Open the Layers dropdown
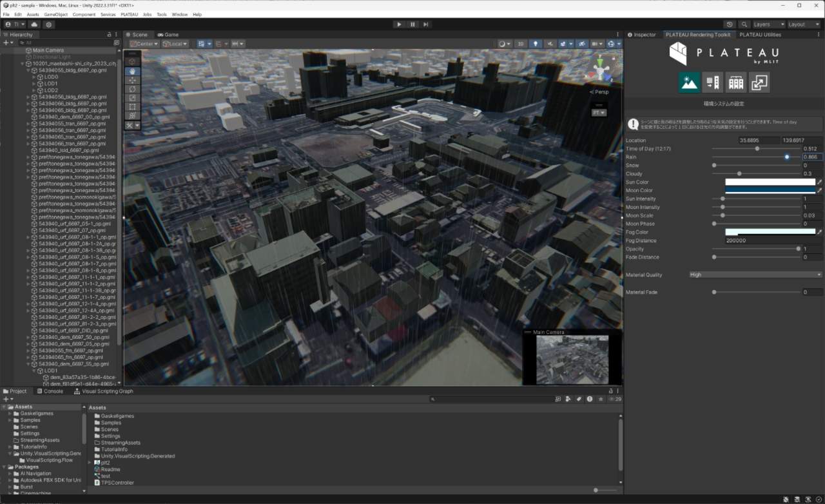This screenshot has height=504, width=825. 769,24
